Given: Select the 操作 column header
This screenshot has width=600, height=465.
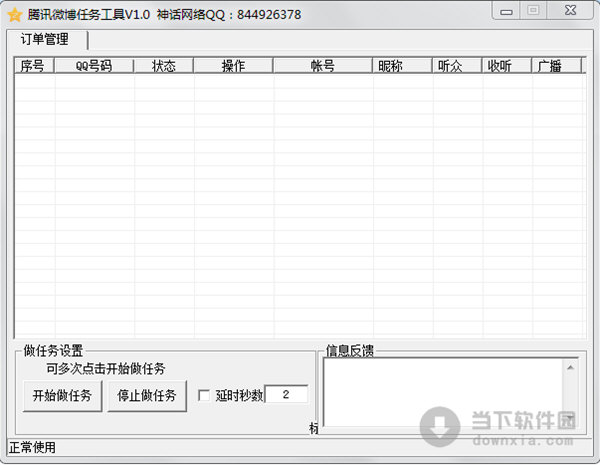Looking at the screenshot, I should 233,66.
